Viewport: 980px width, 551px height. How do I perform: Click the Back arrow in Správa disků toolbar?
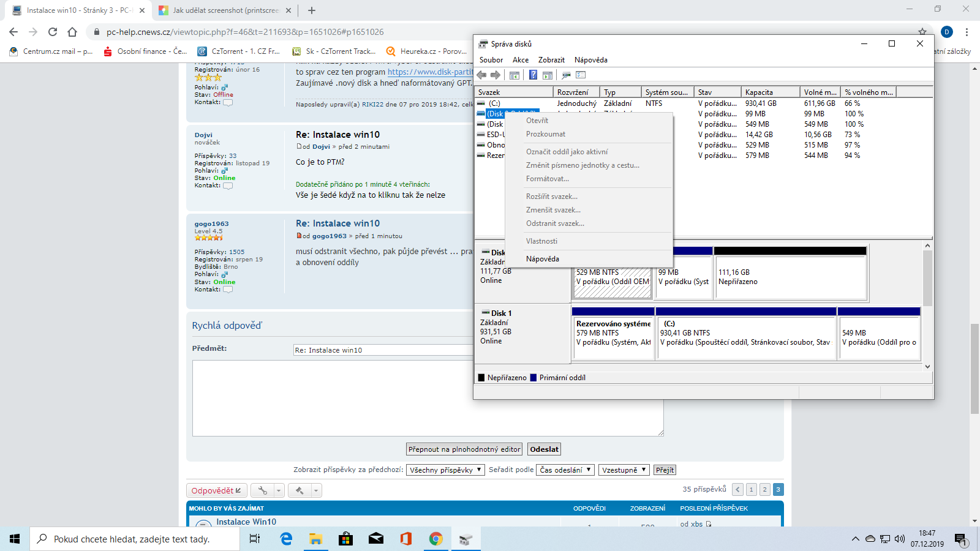482,75
